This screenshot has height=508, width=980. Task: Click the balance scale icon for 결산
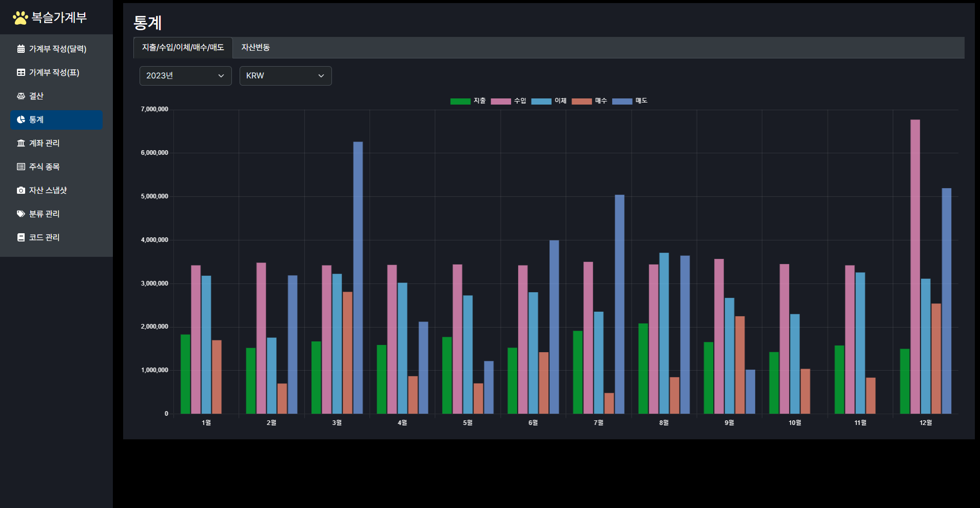tap(21, 96)
